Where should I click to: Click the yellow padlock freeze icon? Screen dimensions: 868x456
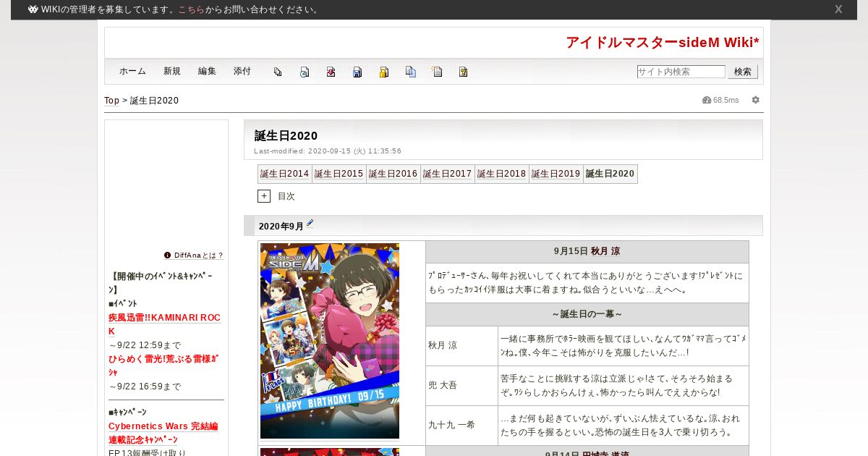click(x=384, y=72)
